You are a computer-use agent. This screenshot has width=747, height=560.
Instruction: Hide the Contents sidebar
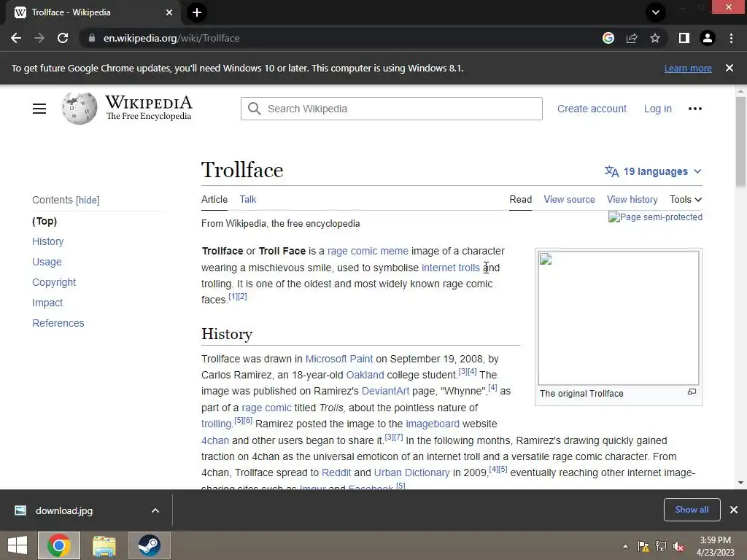(88, 200)
